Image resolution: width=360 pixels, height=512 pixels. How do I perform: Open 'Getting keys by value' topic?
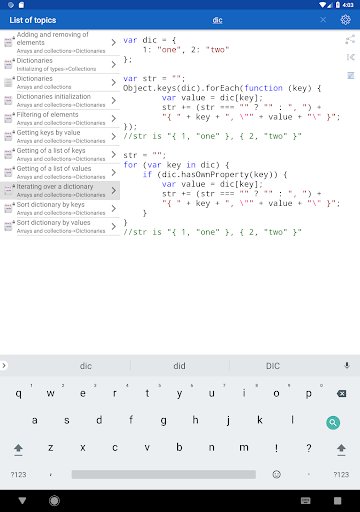click(x=60, y=136)
